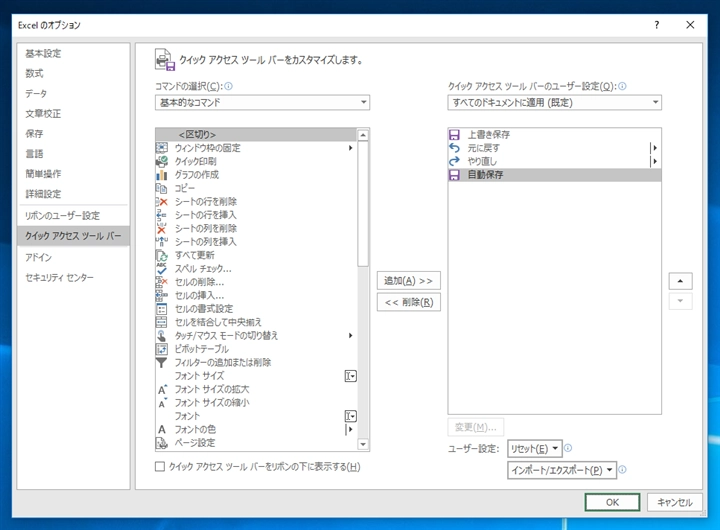
Task: Click the help question mark button
Action: coord(657,25)
